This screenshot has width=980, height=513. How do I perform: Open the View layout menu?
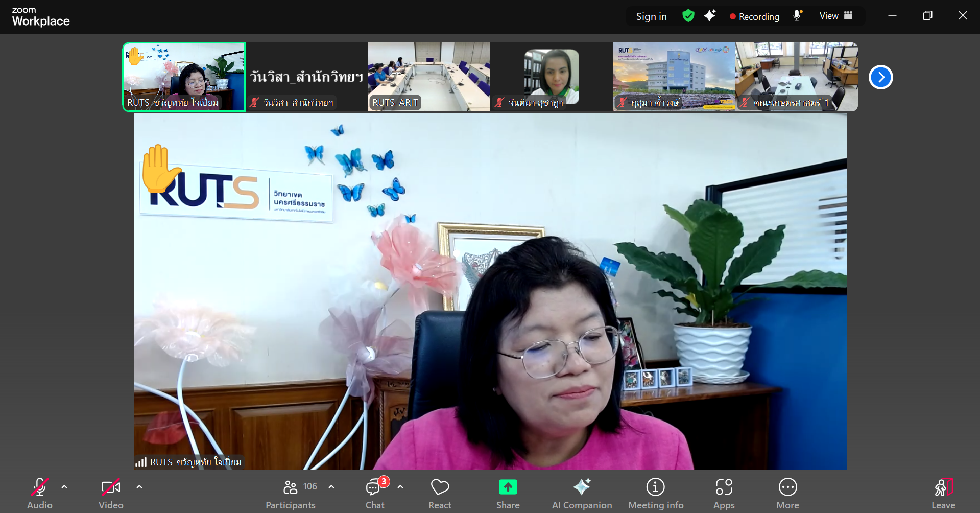[x=835, y=16]
